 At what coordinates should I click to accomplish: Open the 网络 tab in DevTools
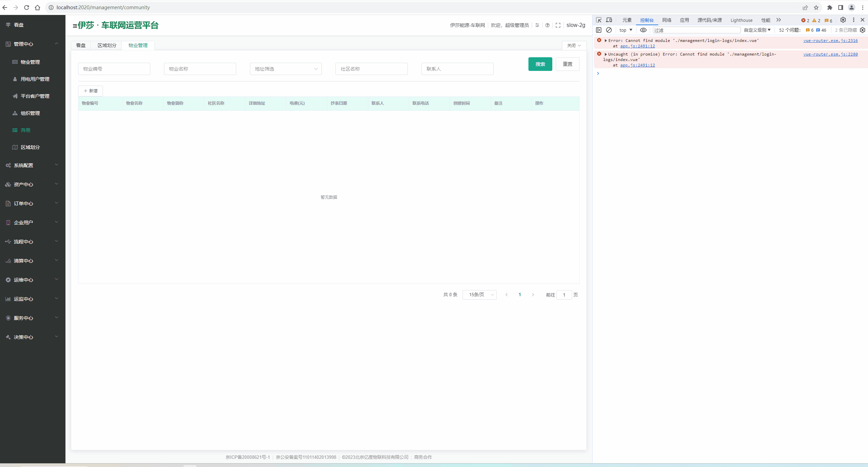pyautogui.click(x=667, y=20)
